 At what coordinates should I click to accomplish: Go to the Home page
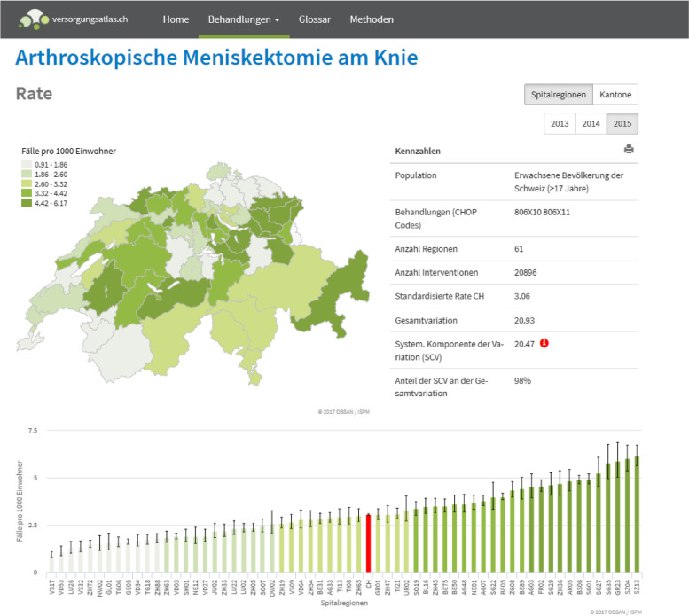pyautogui.click(x=176, y=19)
